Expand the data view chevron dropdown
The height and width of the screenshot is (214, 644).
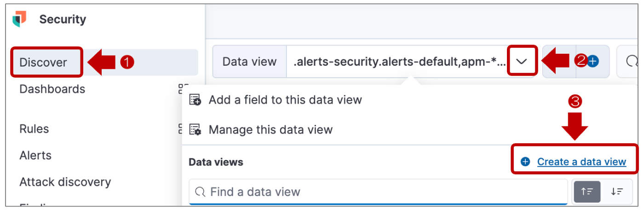tap(521, 62)
